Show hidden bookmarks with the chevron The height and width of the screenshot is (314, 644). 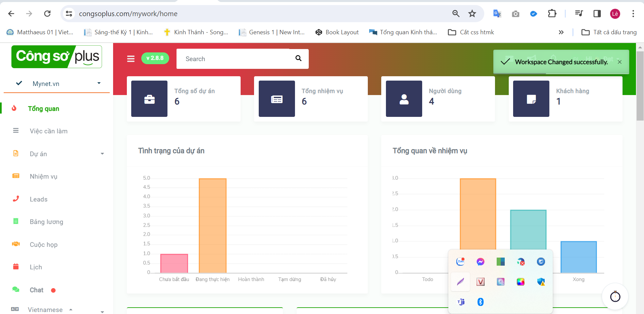pos(561,32)
